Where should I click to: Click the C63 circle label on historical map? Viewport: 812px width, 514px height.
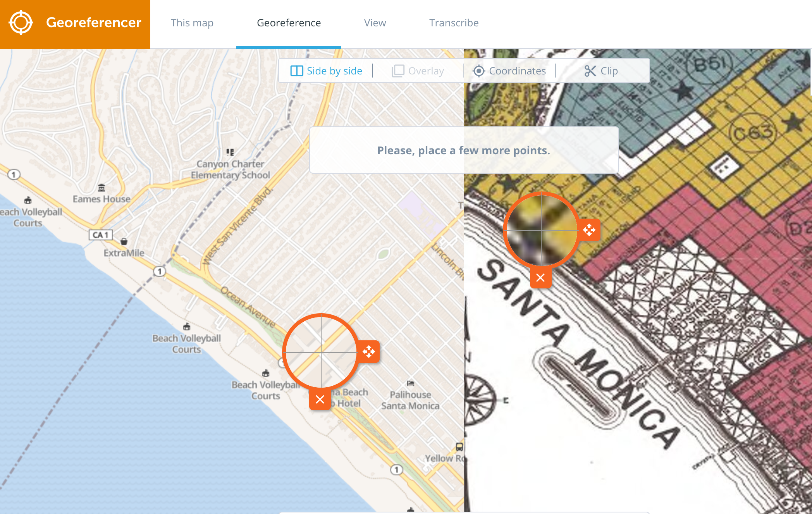point(753,133)
